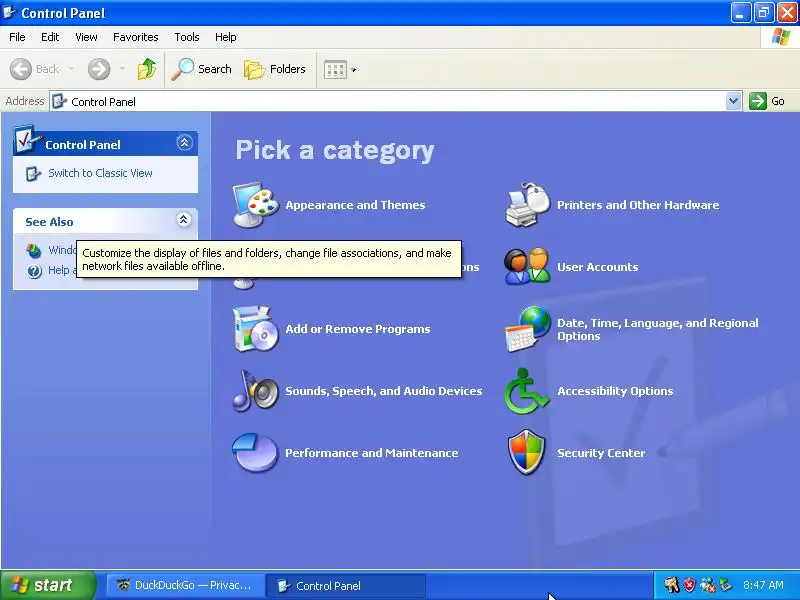Viewport: 800px width, 600px height.
Task: Open the Security Center category link
Action: [x=601, y=453]
